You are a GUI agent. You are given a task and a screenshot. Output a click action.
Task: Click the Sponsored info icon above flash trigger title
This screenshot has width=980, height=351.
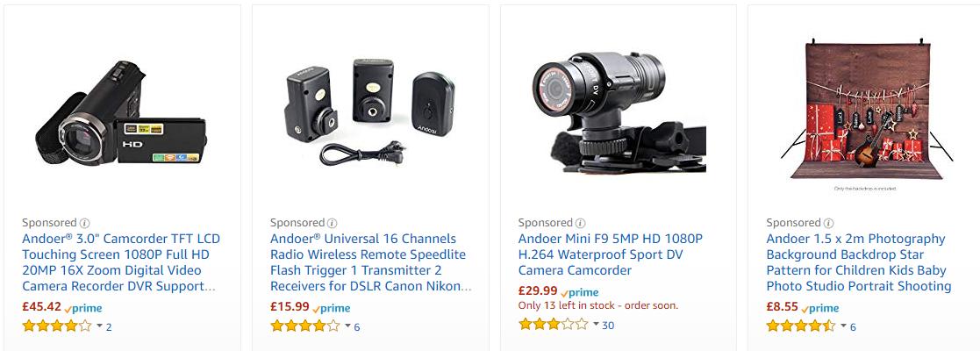(333, 223)
